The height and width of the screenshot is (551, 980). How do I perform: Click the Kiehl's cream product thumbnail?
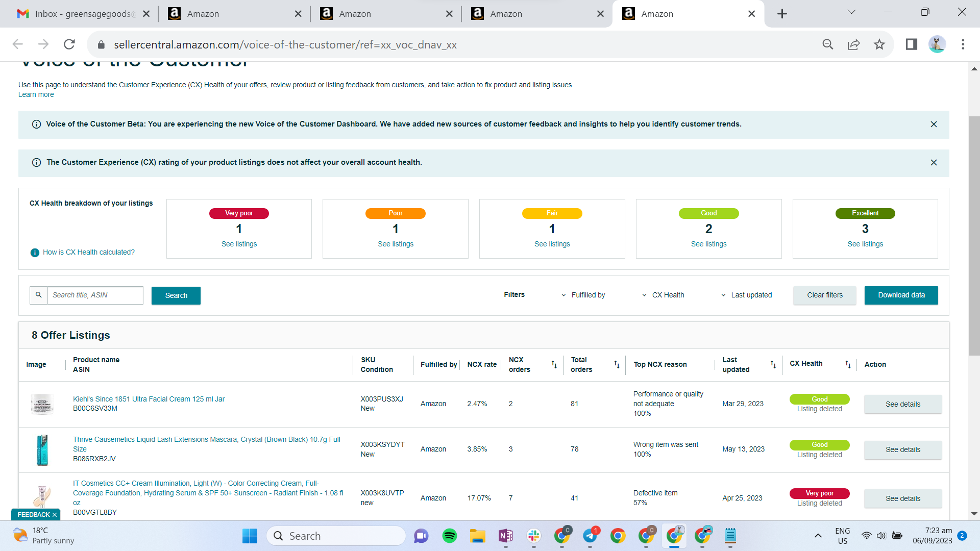(42, 404)
